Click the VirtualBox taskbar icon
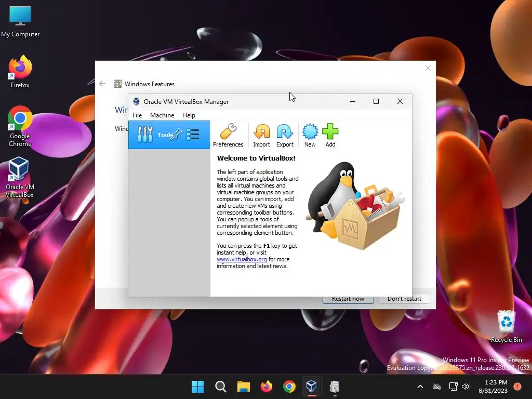This screenshot has width=532, height=399. coord(312,387)
